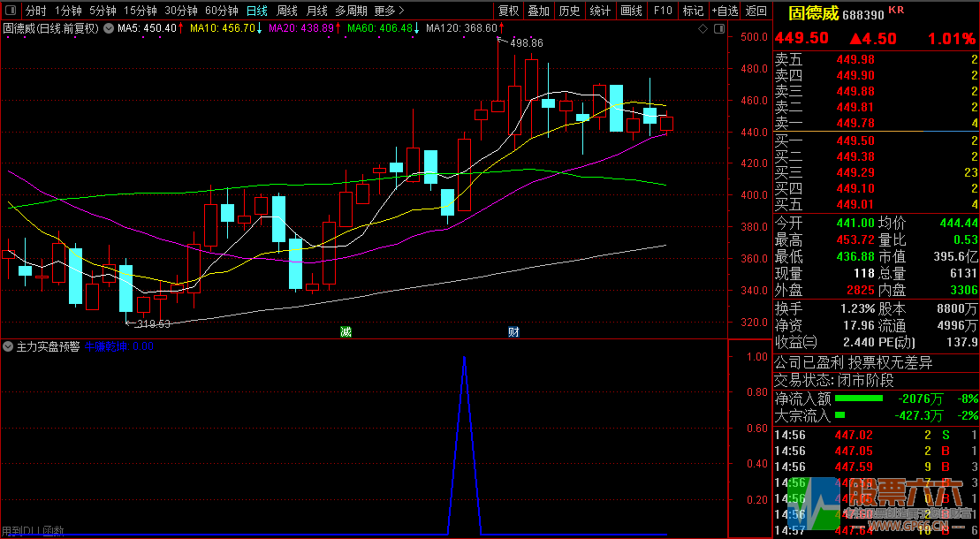Viewport: 980px width, 539px height.
Task: Click the blue 财 marker on chart
Action: coord(513,332)
